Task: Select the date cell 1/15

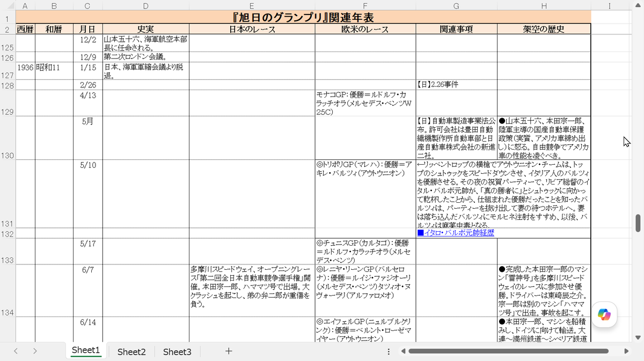Action: tap(88, 71)
